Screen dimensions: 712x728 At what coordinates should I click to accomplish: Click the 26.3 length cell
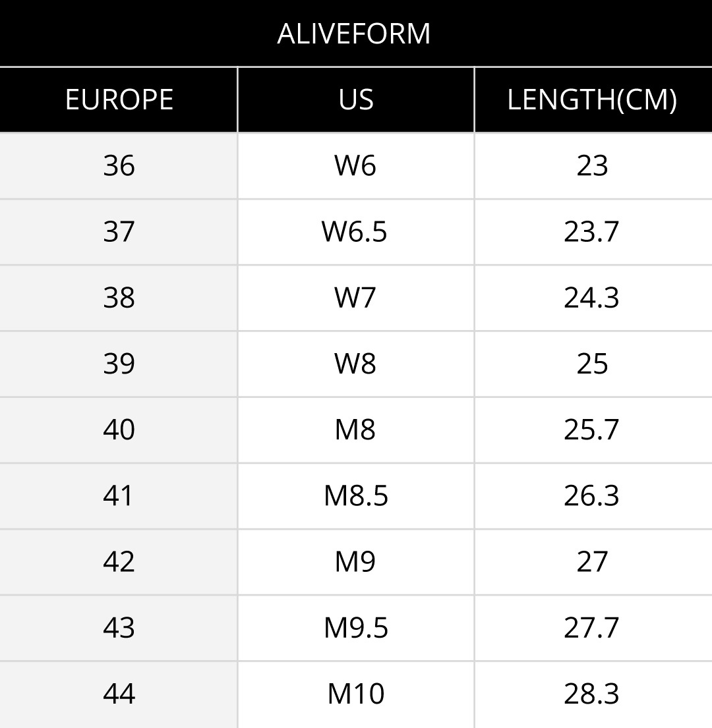[x=592, y=495]
